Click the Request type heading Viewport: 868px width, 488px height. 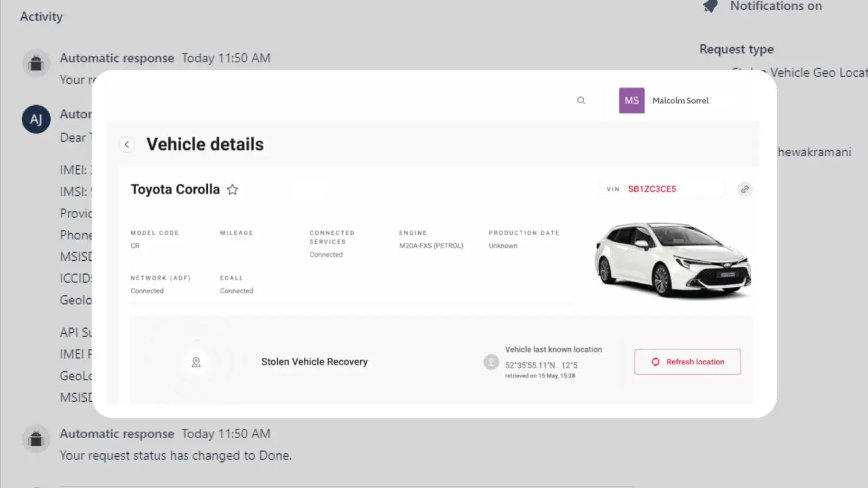[x=737, y=49]
